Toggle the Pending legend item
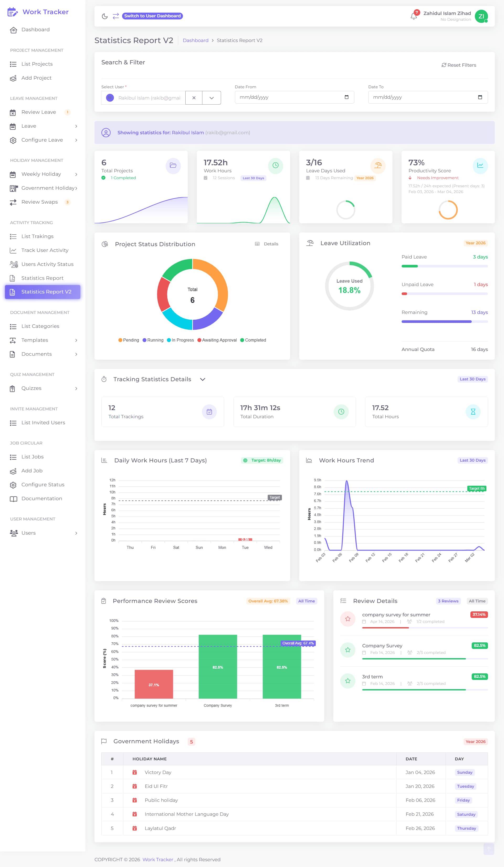504x867 pixels. (x=129, y=340)
